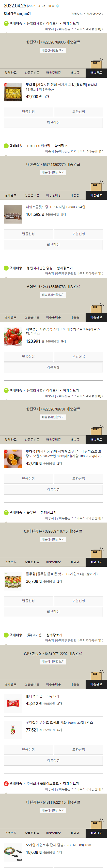Click 교환신청 for the 허쉬초콜릿드링크 order
Image resolution: width=107 pixels, height=868 pixels.
(x=78, y=234)
